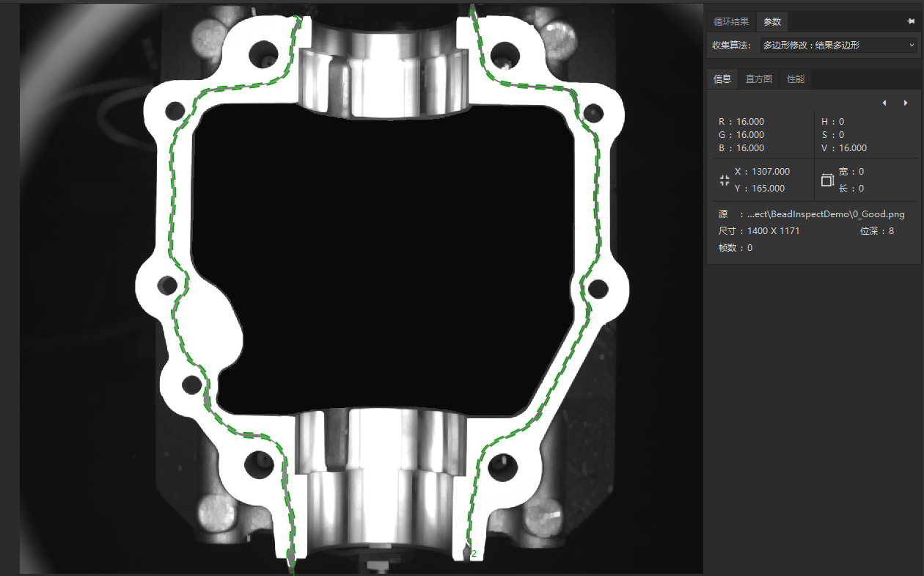924x576 pixels.
Task: Click the previous arrow in info panel
Action: pos(884,103)
